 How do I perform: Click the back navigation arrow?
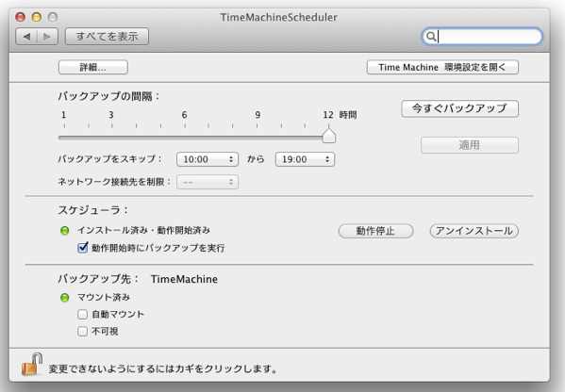(x=26, y=37)
